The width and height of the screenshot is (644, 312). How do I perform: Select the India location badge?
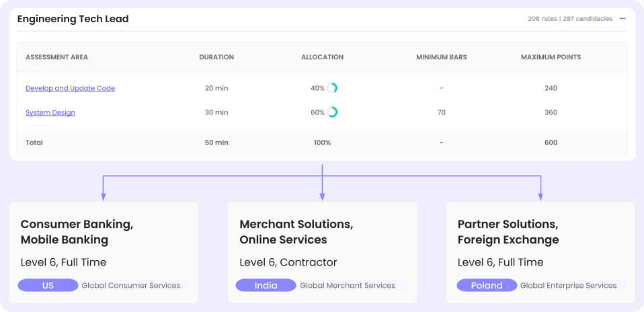click(x=266, y=285)
